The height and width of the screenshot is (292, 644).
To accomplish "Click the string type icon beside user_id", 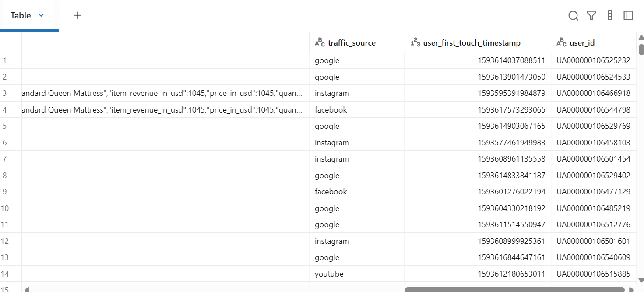I will [x=561, y=42].
